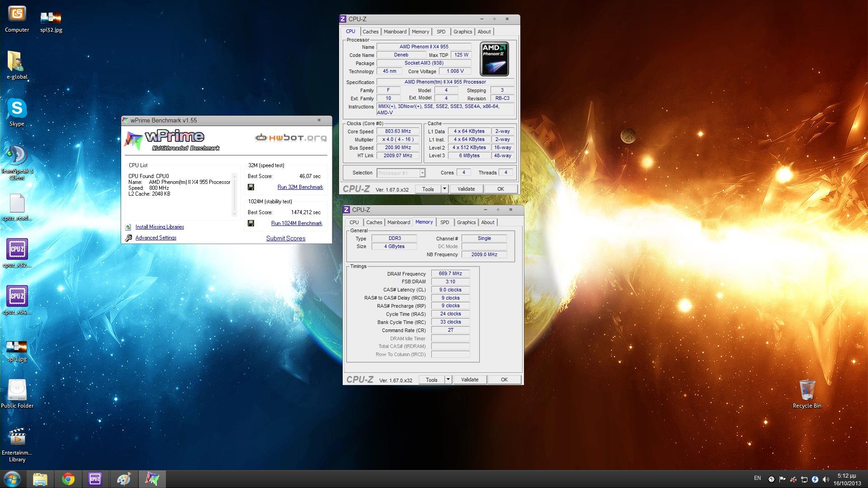Open About tab in top CPU-Z window
This screenshot has width=868, height=488.
coord(484,32)
